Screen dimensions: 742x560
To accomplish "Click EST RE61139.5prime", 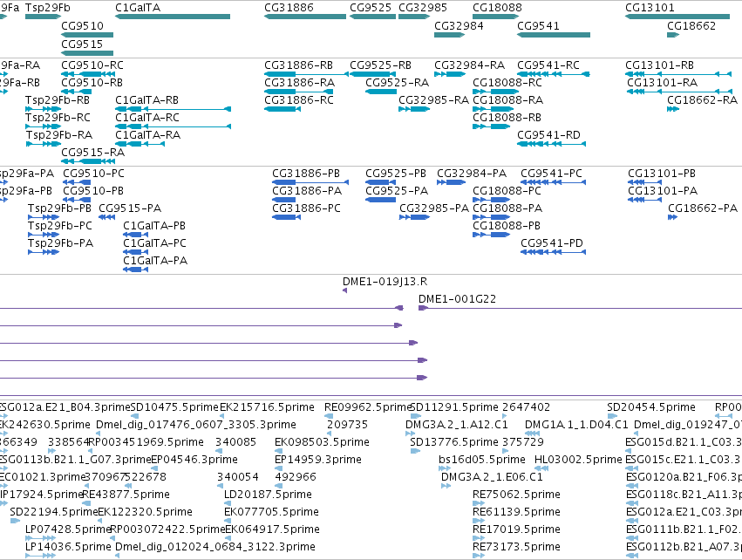I will [516, 512].
